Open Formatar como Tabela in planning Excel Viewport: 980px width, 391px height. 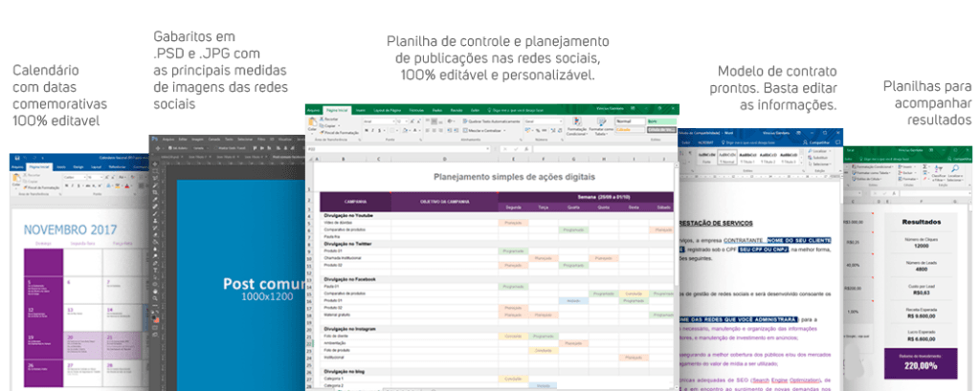(601, 127)
